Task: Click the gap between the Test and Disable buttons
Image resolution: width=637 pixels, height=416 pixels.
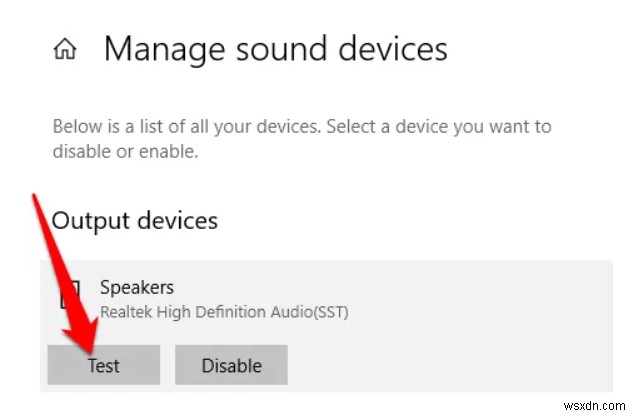Action: pos(167,365)
